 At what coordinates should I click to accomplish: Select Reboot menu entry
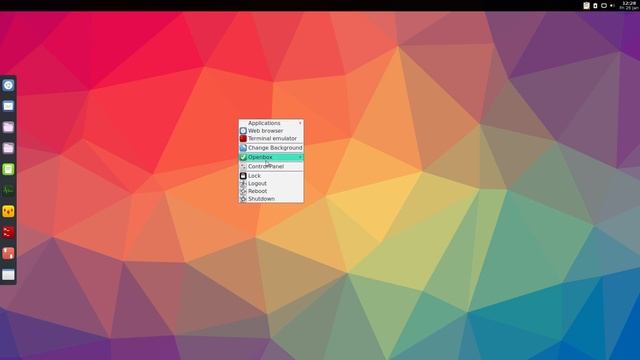(x=271, y=191)
